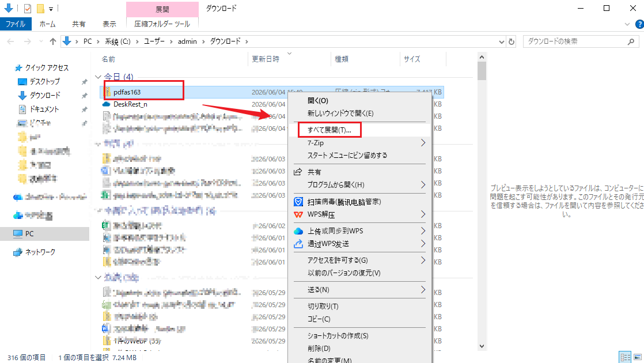Click the PC computer icon in sidebar
The width and height of the screenshot is (644, 363).
pos(18,234)
